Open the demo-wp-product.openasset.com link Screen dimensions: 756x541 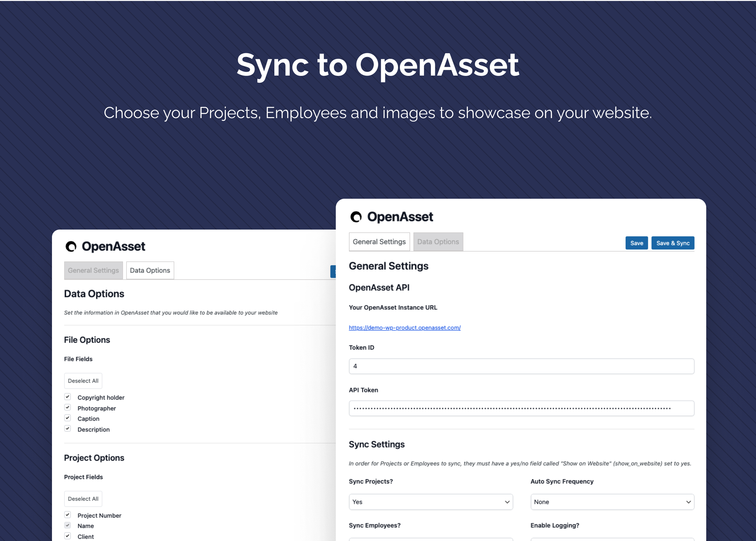[x=405, y=328]
